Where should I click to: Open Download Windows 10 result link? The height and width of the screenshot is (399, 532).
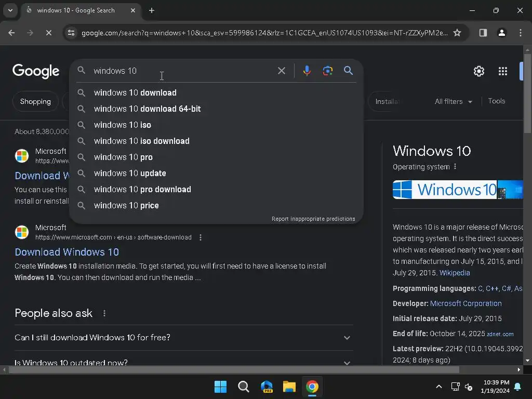pyautogui.click(x=67, y=252)
